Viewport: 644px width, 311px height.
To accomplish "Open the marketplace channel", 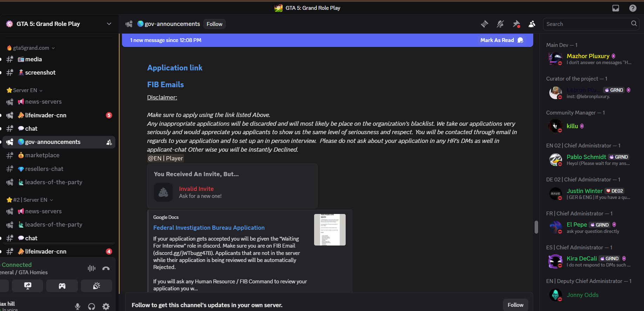I will pyautogui.click(x=59, y=155).
